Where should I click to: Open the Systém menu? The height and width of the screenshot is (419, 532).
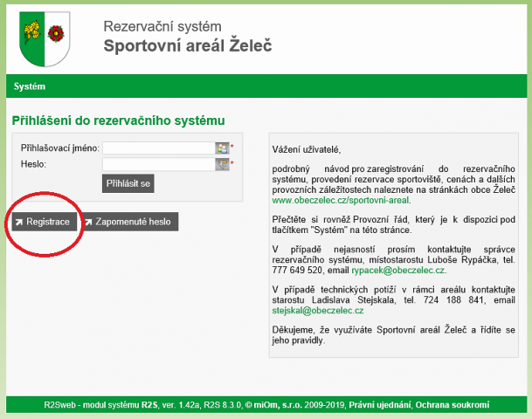(29, 86)
